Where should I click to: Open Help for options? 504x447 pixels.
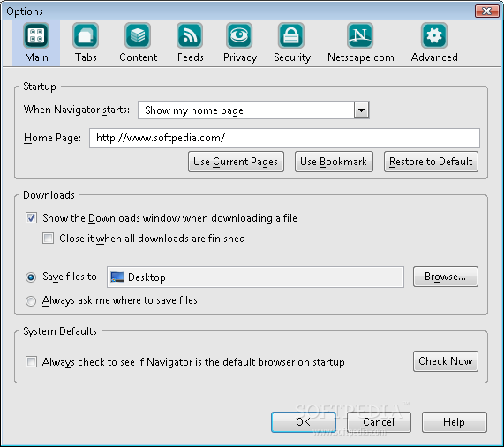pos(455,422)
